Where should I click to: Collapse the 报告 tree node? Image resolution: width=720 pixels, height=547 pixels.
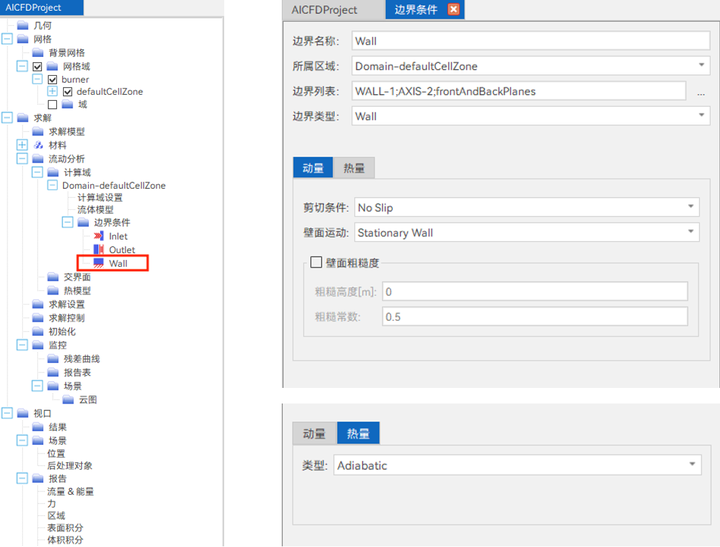tap(22, 479)
